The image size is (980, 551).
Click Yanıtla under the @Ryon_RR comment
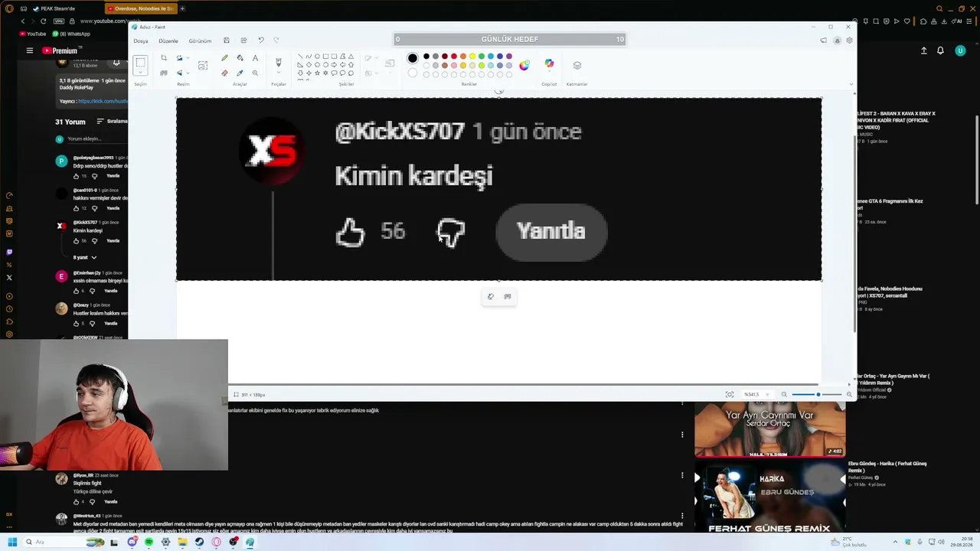pos(111,502)
